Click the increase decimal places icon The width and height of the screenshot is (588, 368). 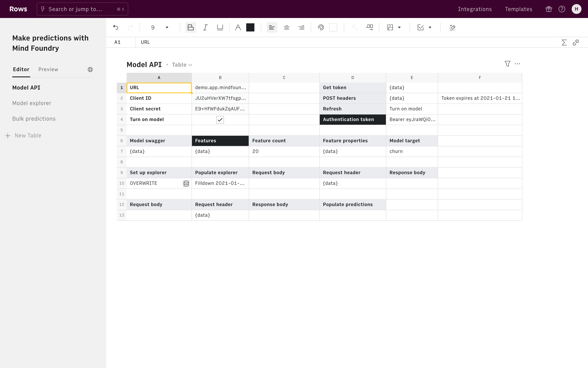[x=370, y=28]
